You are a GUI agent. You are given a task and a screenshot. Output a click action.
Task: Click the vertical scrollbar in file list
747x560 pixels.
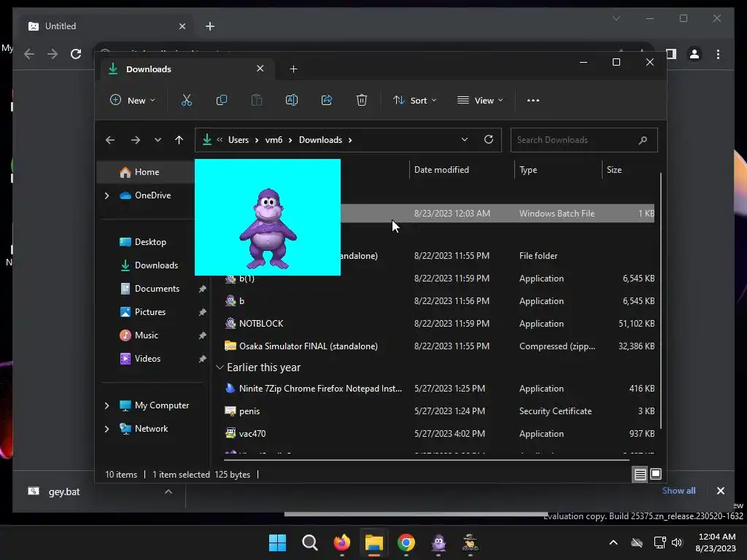661,301
